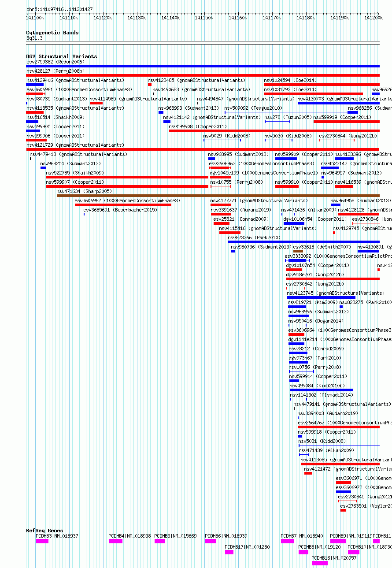This screenshot has width=392, height=568.
Task: Open nsv509092 (Teague2010) variant
Action: pyautogui.click(x=253, y=108)
